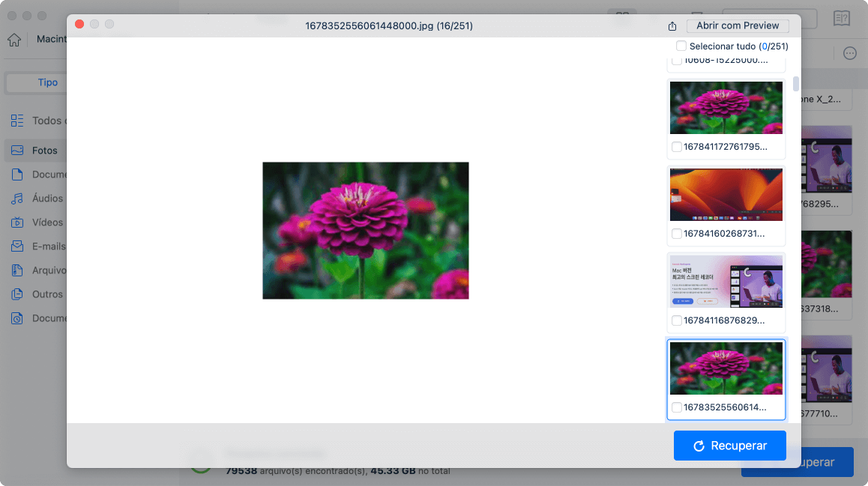Tick the checkbox for file 16784116876829...
Image resolution: width=868 pixels, height=486 pixels.
[676, 321]
